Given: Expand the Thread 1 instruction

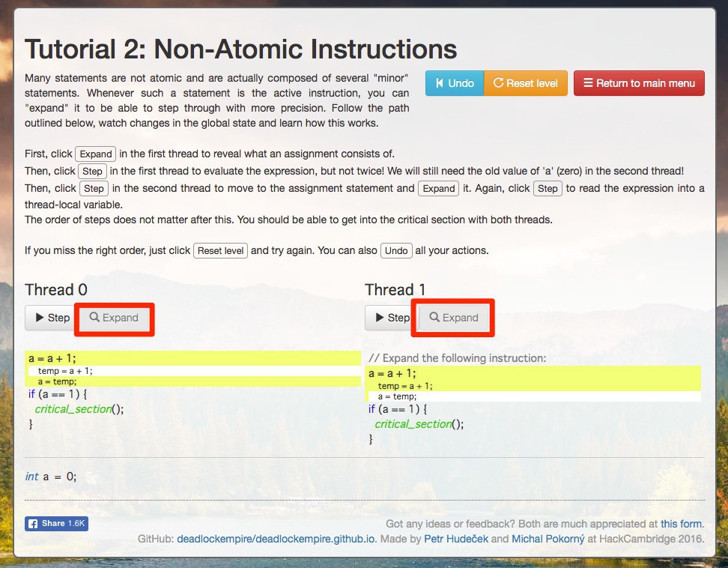Looking at the screenshot, I should [x=454, y=318].
